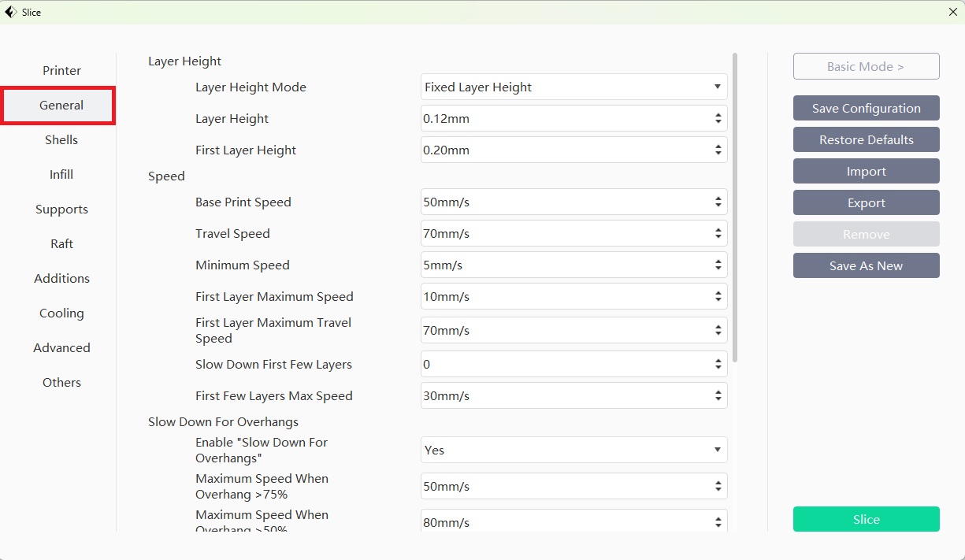Open the Layer Height Mode dropdown

(573, 87)
